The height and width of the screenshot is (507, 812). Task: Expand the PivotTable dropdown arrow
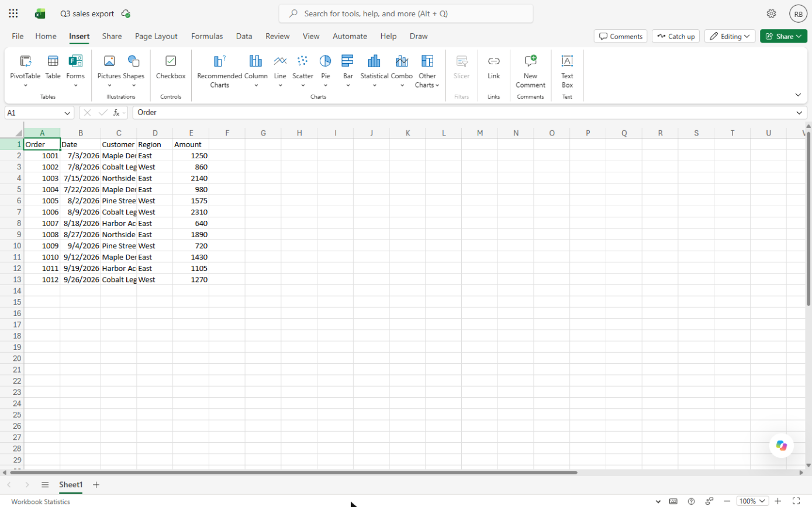pos(25,85)
